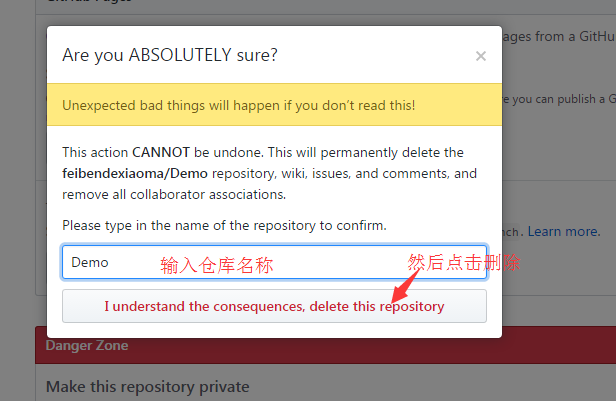The width and height of the screenshot is (616, 401).
Task: Click the repository name input field containing Demo
Action: pos(275,262)
